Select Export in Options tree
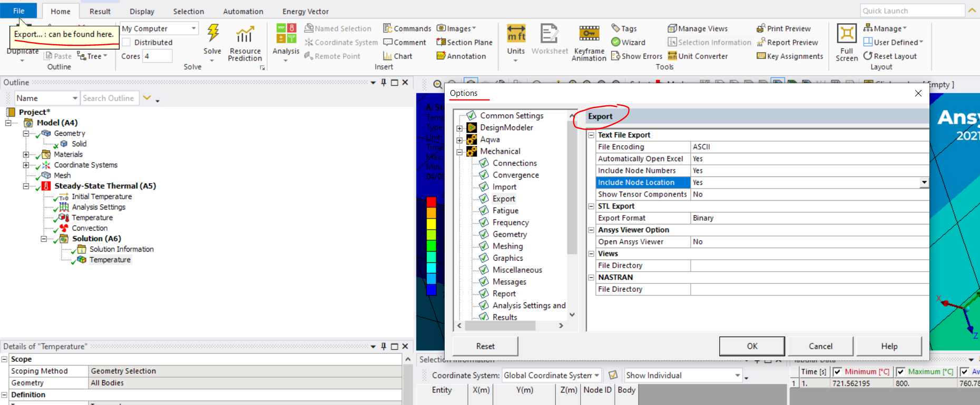The width and height of the screenshot is (980, 405). tap(504, 199)
